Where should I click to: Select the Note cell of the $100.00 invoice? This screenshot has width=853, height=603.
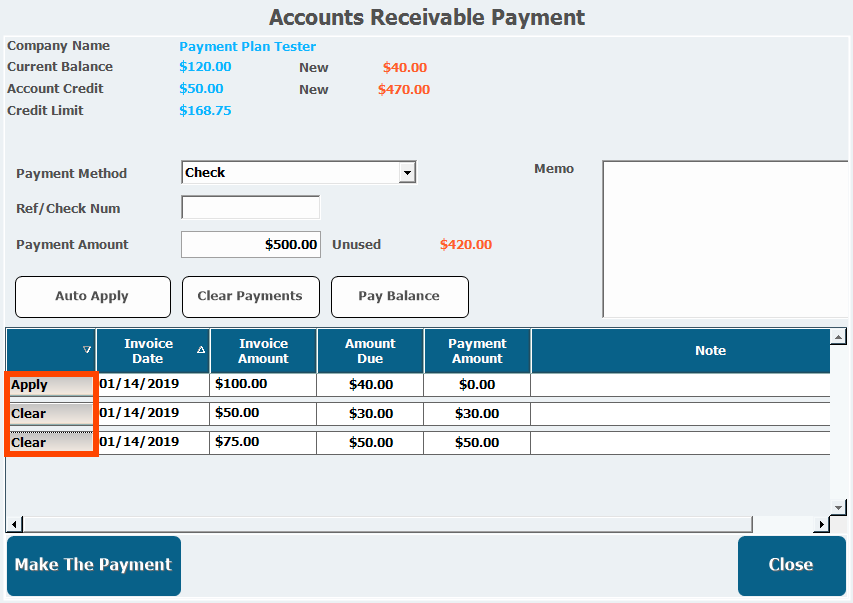(x=680, y=385)
